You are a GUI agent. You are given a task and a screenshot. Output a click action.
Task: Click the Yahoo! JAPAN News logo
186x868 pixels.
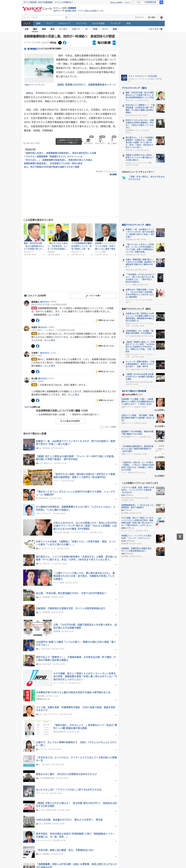pos(37,9)
